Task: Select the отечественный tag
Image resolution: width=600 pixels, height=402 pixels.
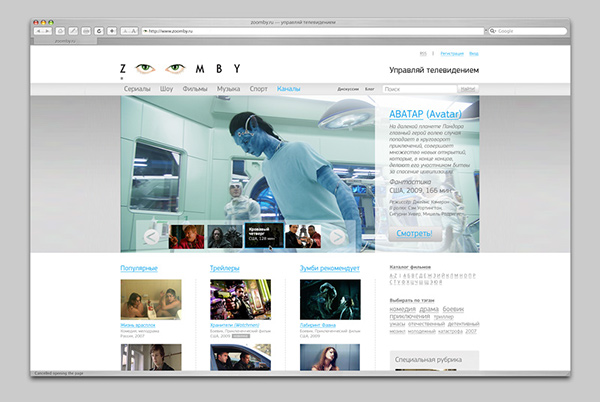Action: pyautogui.click(x=426, y=324)
